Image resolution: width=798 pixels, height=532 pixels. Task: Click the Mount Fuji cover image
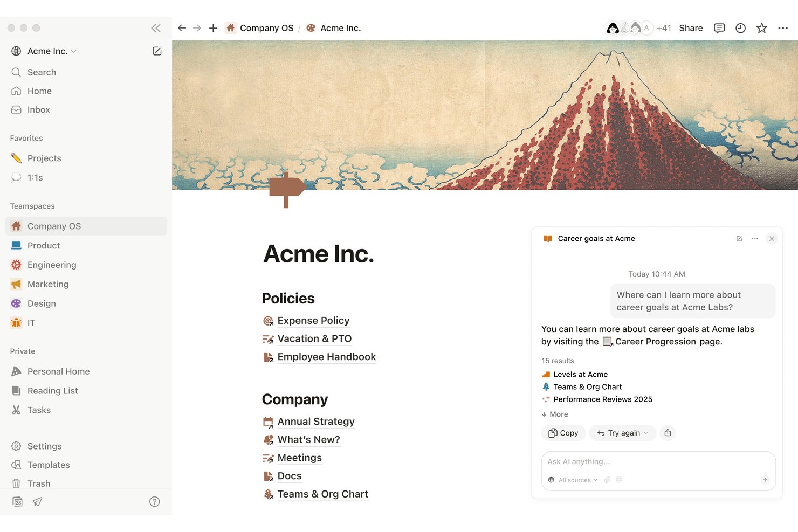coord(485,115)
